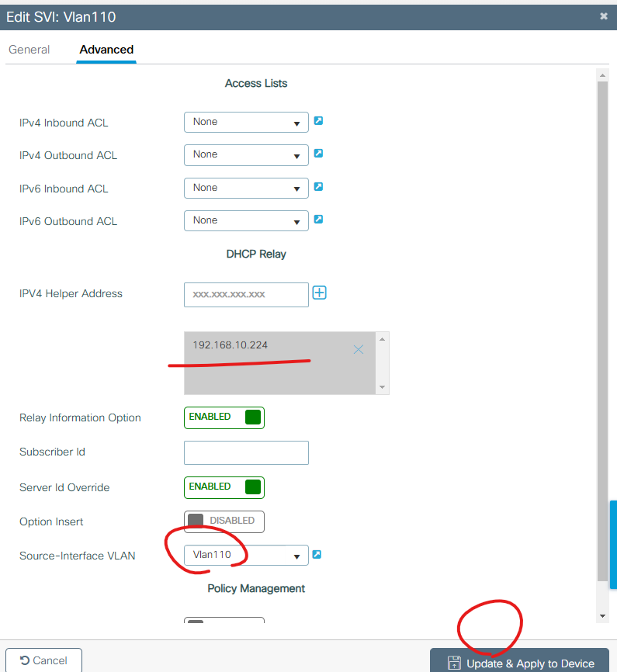This screenshot has width=617, height=672.
Task: Open IPv6 Outbound ACL dropdown
Action: click(x=246, y=220)
